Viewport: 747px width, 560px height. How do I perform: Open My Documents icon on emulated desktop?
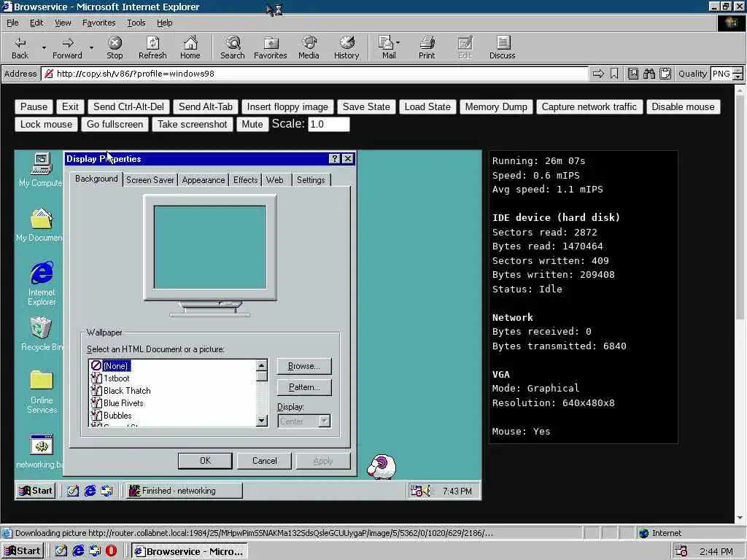point(40,225)
